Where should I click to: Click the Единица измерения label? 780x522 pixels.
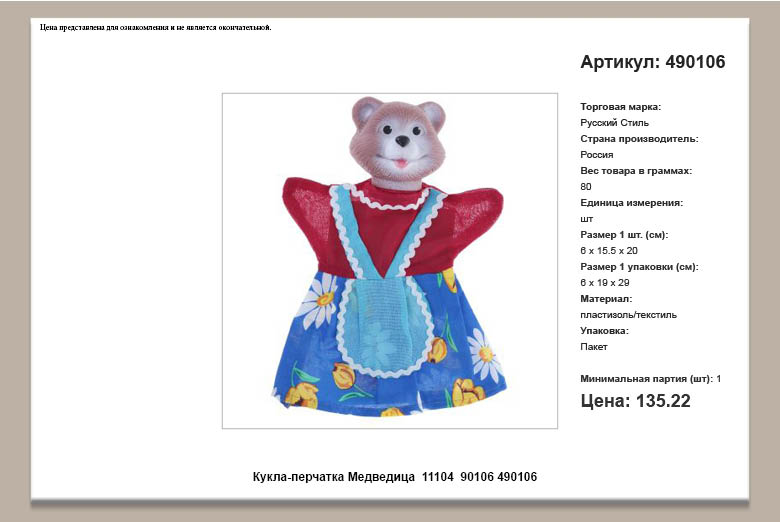tap(631, 203)
